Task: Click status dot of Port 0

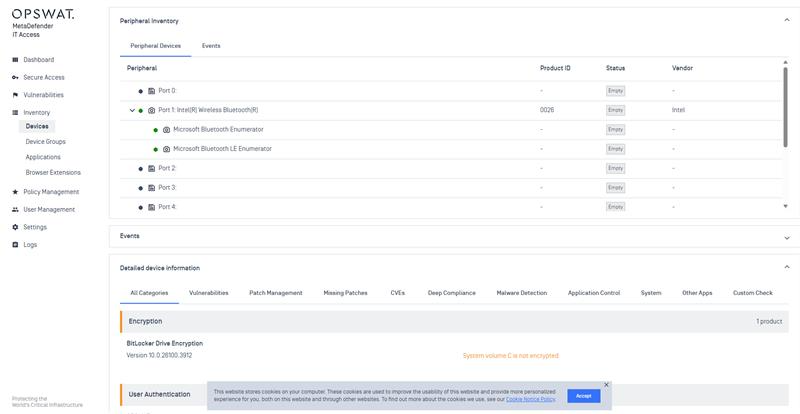Action: [x=141, y=91]
